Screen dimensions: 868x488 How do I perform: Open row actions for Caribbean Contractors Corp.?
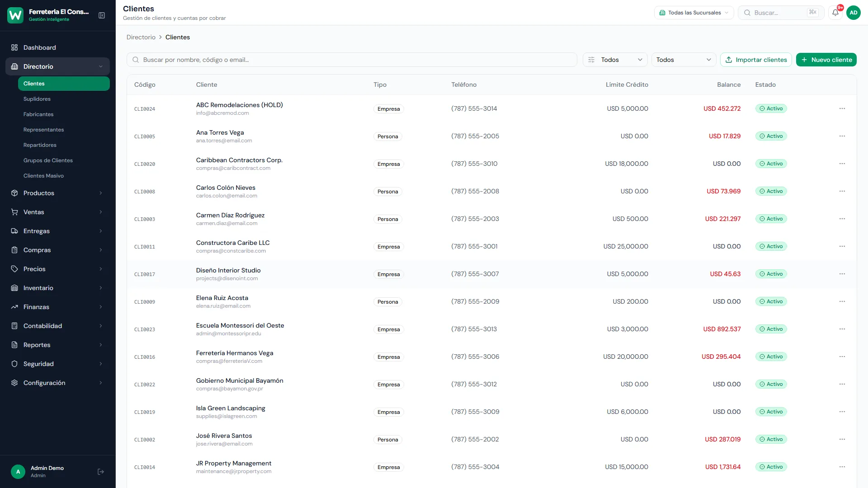[x=842, y=164]
